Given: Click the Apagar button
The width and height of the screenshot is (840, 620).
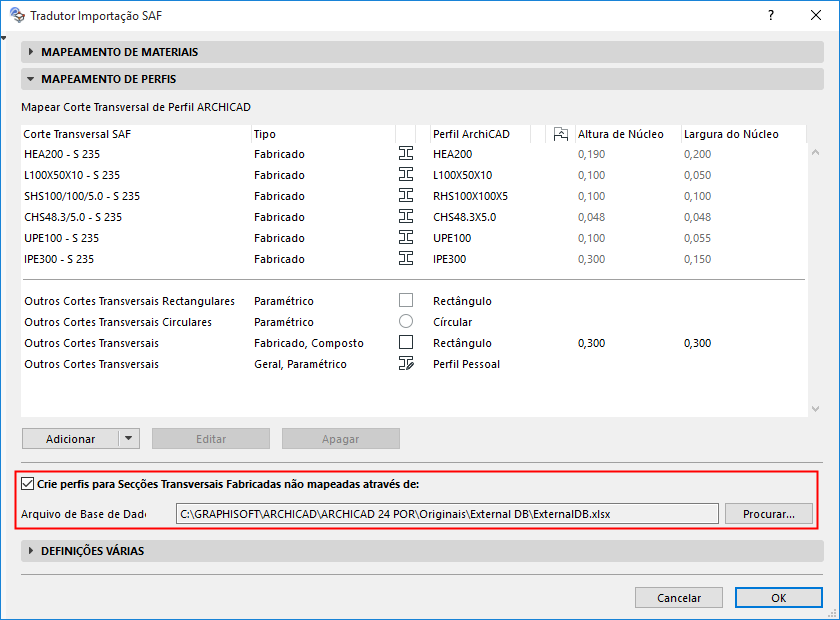Looking at the screenshot, I should tap(341, 438).
